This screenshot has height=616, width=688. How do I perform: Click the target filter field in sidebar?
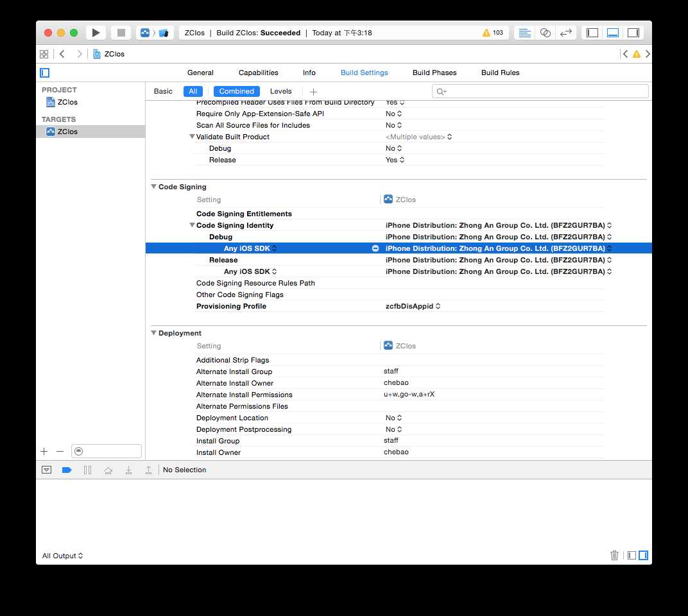point(107,451)
